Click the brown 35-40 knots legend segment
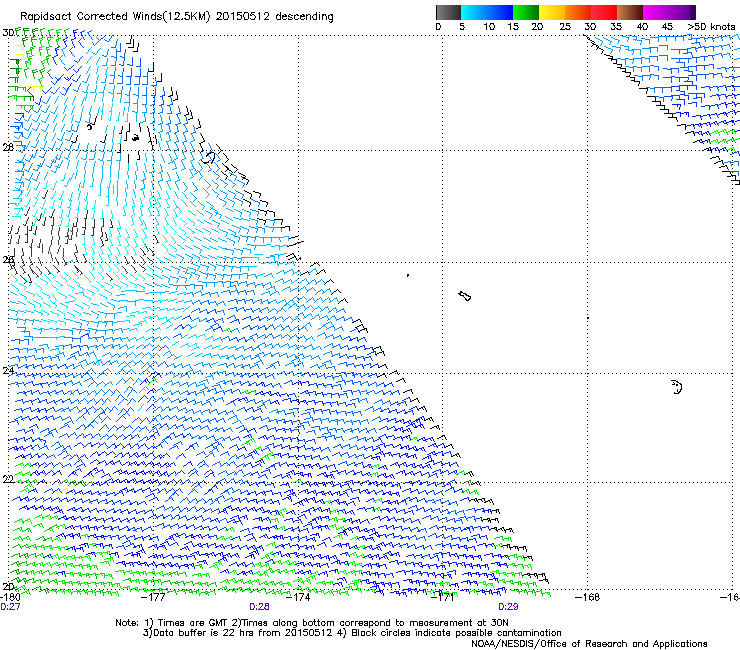740x650 pixels. pos(630,12)
